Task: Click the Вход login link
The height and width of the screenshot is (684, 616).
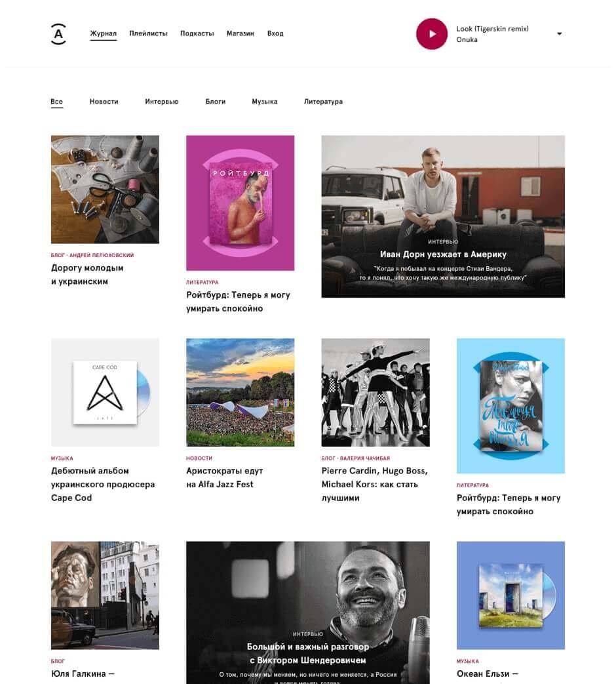Action: [x=275, y=33]
